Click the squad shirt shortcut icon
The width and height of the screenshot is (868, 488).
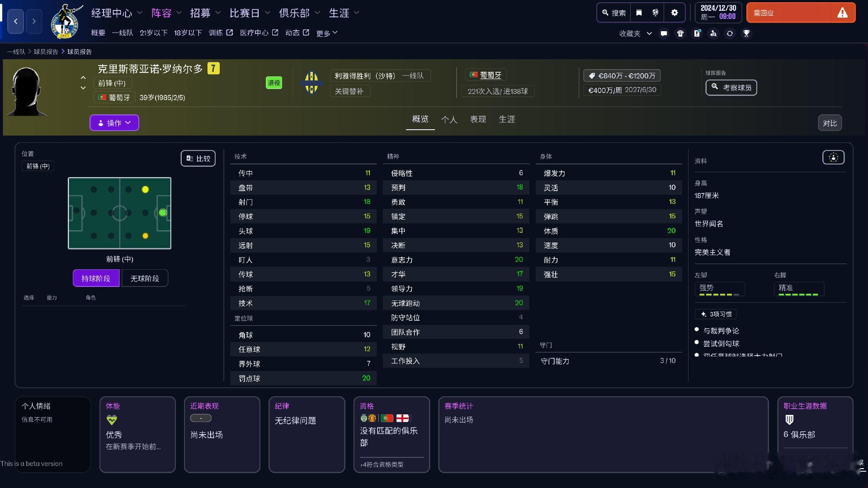point(680,33)
